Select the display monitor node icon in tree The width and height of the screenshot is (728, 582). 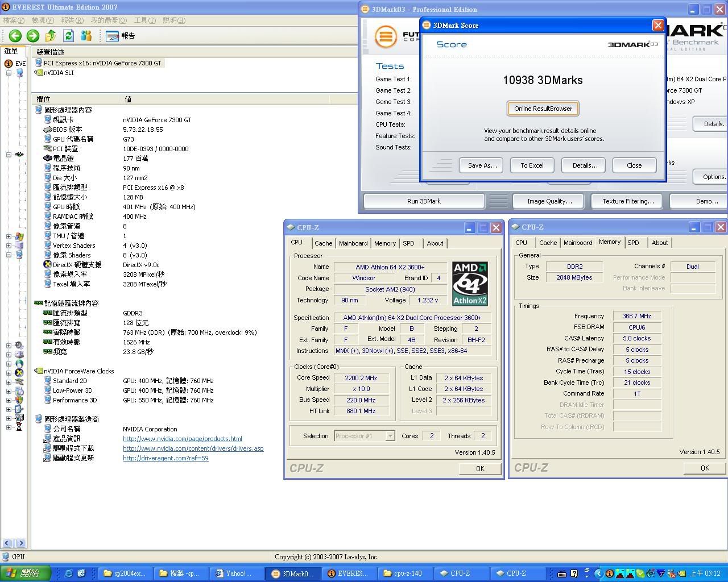19,255
